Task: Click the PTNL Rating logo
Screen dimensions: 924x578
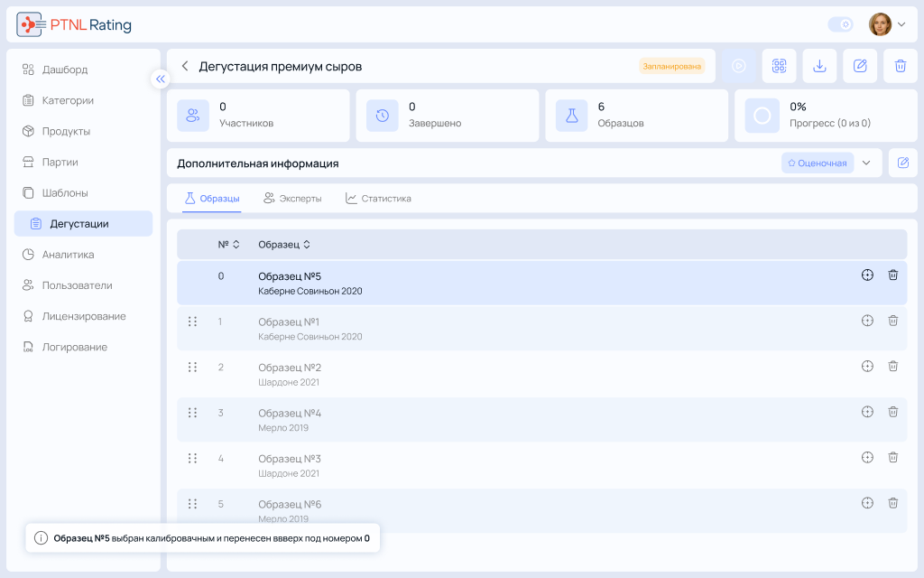Action: coord(74,24)
